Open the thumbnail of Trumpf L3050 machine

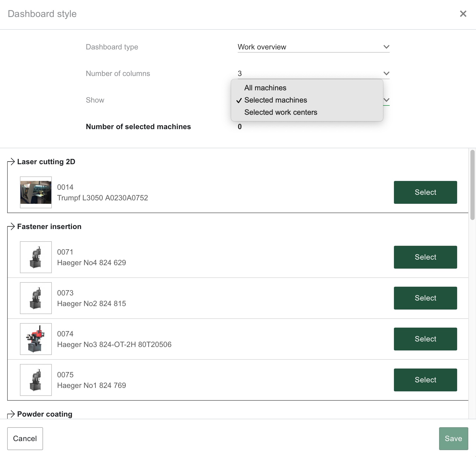36,193
